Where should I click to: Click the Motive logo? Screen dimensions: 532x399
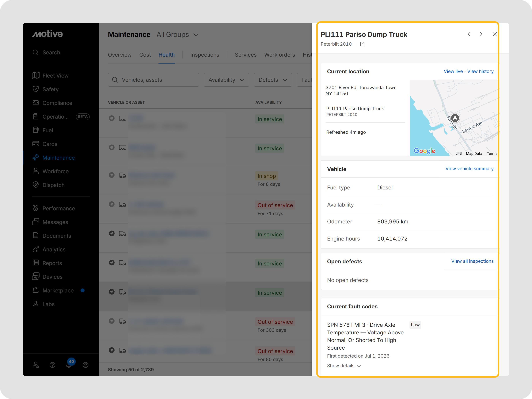47,34
